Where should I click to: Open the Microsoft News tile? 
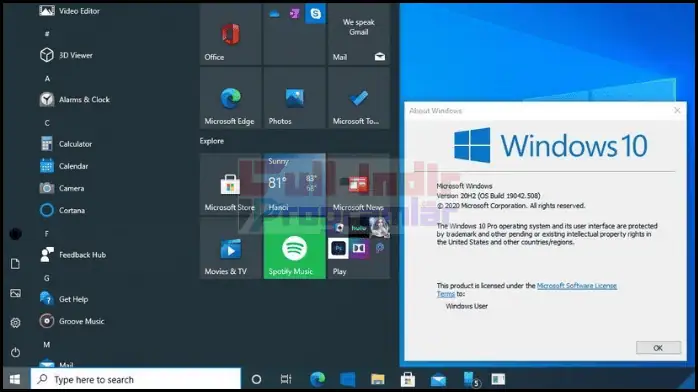[x=358, y=184]
